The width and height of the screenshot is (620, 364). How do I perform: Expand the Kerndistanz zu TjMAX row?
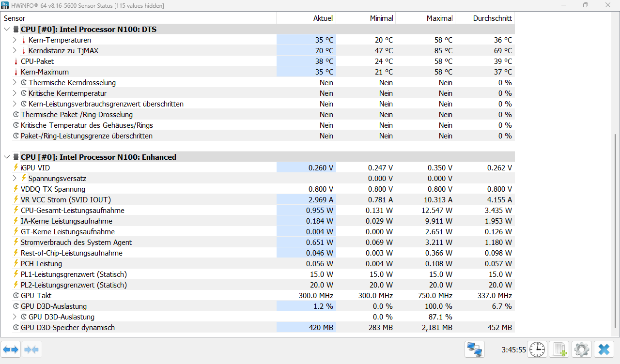click(15, 51)
